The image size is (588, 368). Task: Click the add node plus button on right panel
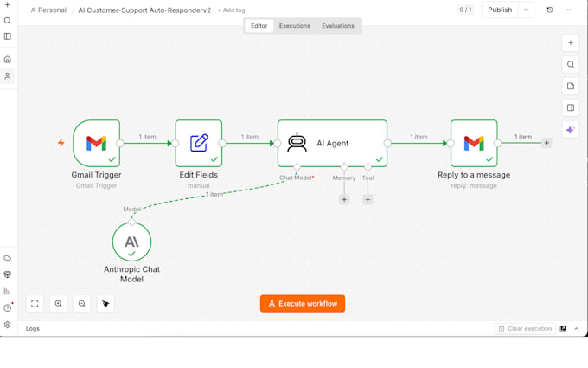571,42
